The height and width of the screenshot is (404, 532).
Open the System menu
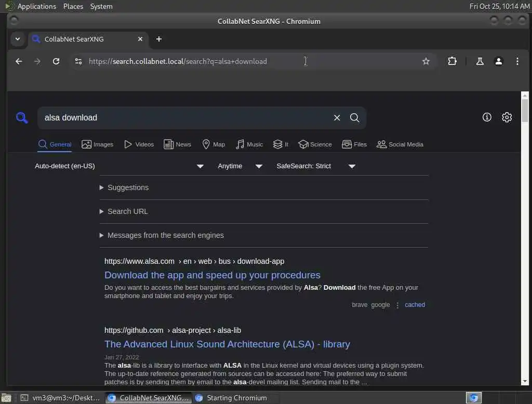101,6
